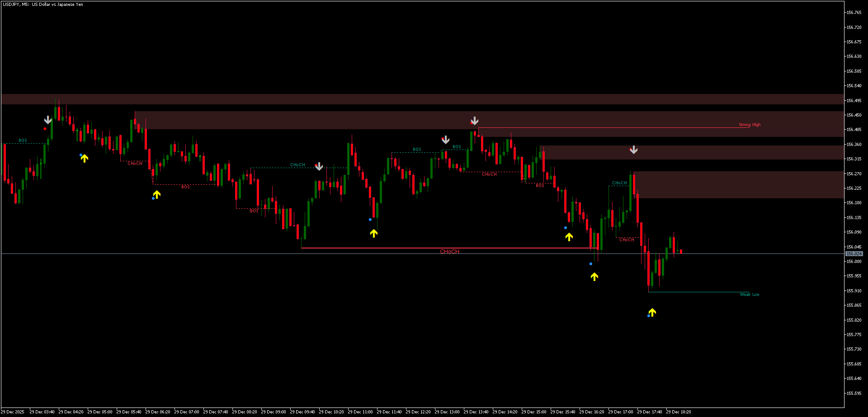Image resolution: width=868 pixels, height=417 pixels.
Task: Toggle the blue dot signal near the 15:40 arrow
Action: pos(565,228)
